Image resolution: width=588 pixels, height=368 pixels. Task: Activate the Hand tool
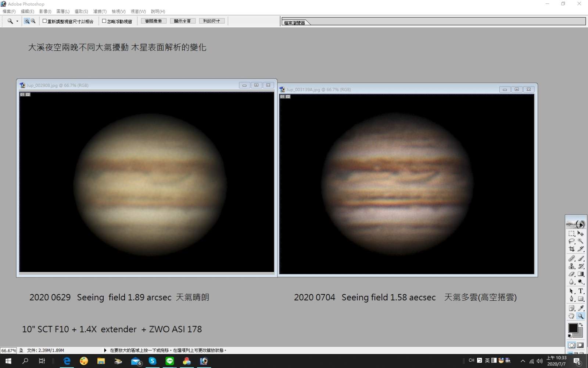571,316
